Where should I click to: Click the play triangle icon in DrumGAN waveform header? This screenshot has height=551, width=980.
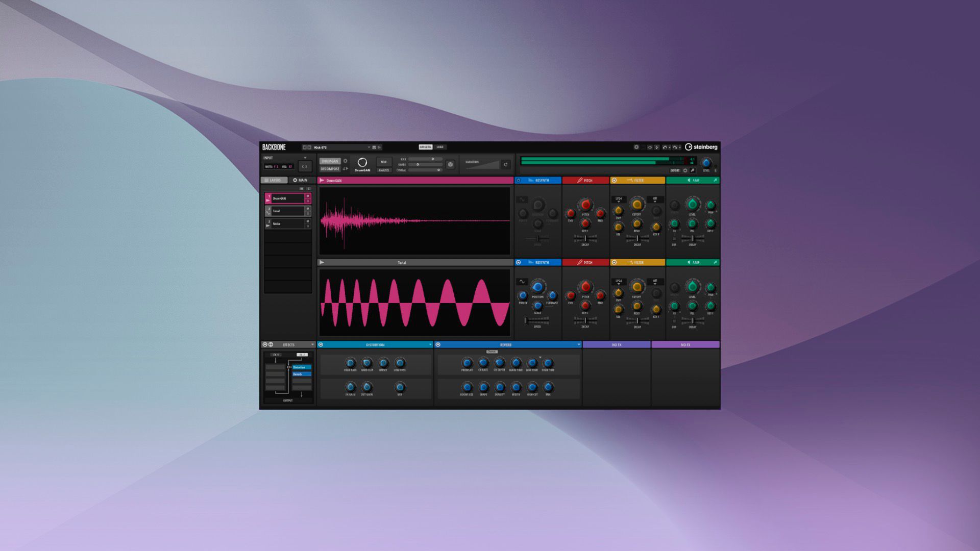pos(322,181)
